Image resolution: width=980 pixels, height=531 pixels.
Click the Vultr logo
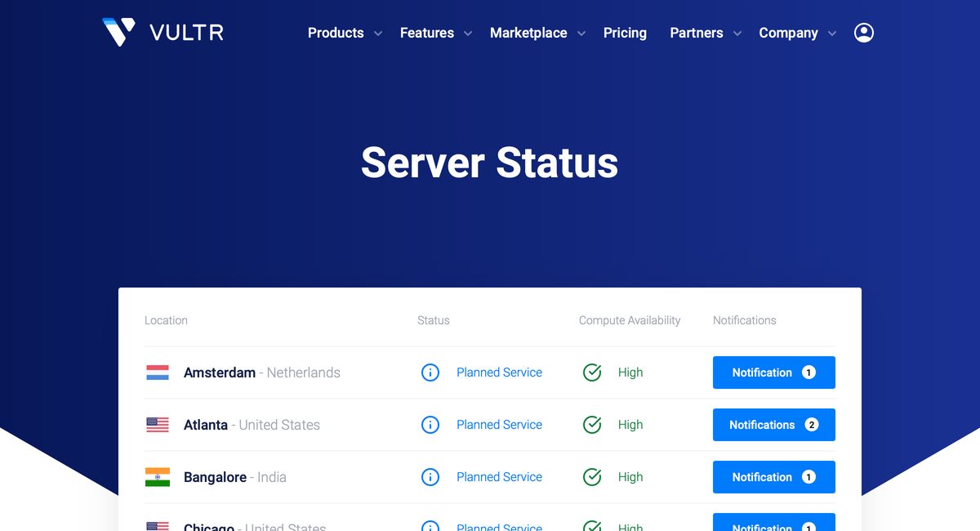pos(163,33)
